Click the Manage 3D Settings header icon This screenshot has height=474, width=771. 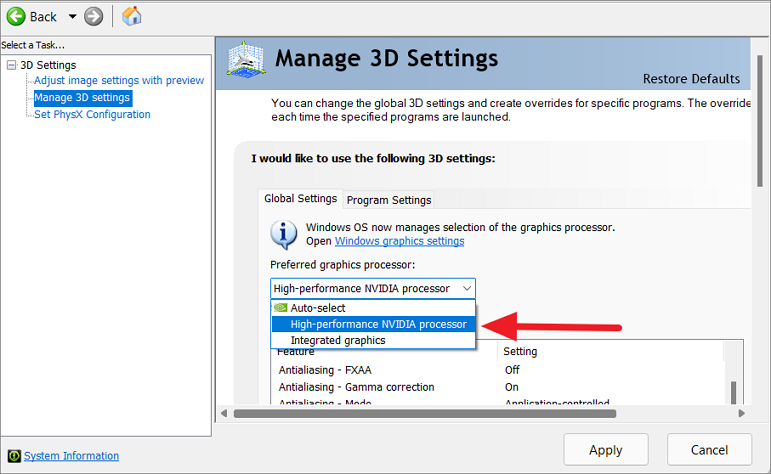pos(246,59)
